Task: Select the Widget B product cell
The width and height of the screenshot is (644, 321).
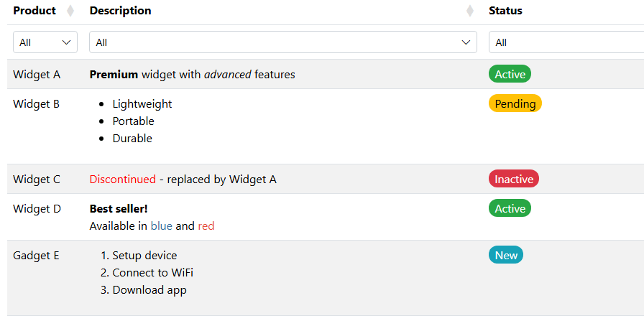Action: coord(37,103)
